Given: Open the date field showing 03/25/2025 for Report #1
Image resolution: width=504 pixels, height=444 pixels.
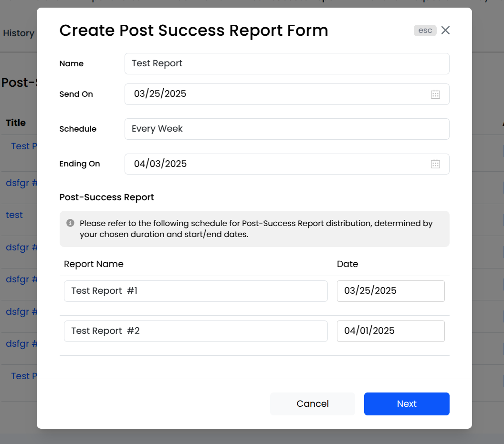Looking at the screenshot, I should 390,291.
